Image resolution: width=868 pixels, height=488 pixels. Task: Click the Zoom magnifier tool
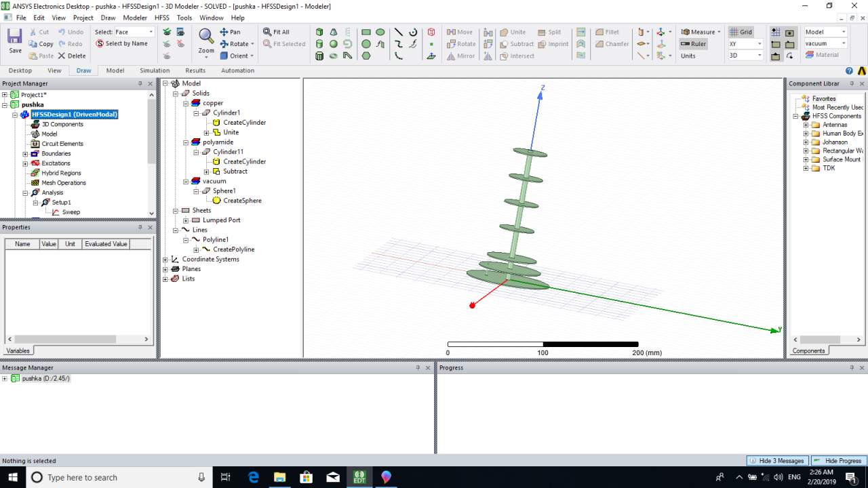pos(206,37)
